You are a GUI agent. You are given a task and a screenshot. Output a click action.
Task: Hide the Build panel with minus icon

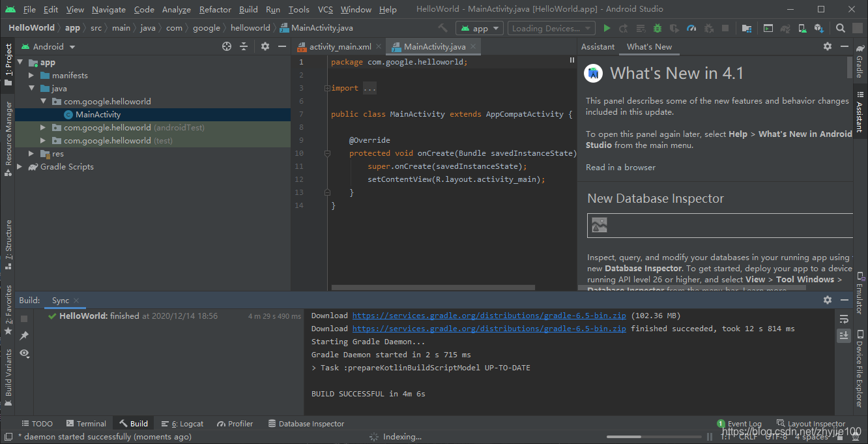pyautogui.click(x=845, y=300)
